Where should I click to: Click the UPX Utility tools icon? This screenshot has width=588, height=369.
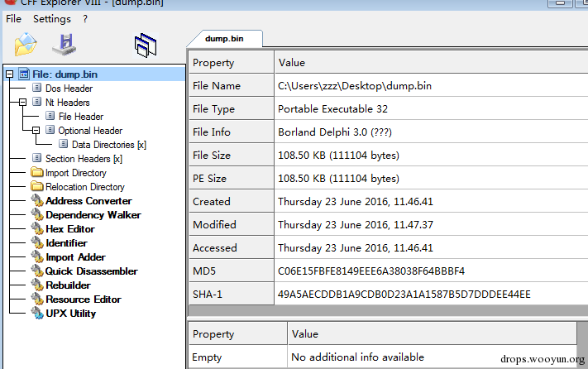pyautogui.click(x=37, y=313)
